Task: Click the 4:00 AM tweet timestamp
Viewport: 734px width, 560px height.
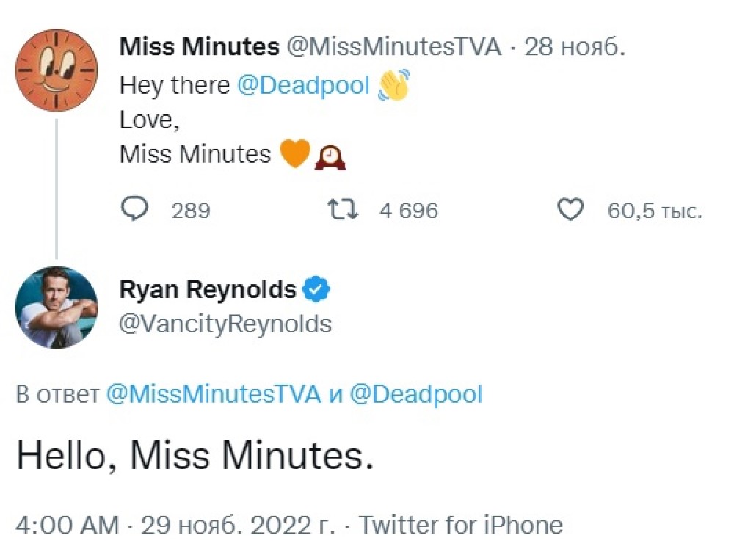Action: click(x=67, y=525)
